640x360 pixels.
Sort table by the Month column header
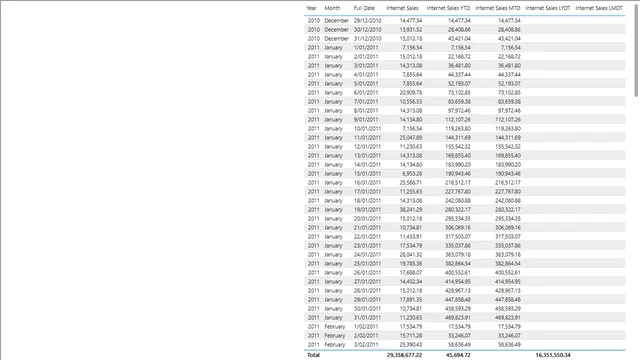pyautogui.click(x=332, y=8)
